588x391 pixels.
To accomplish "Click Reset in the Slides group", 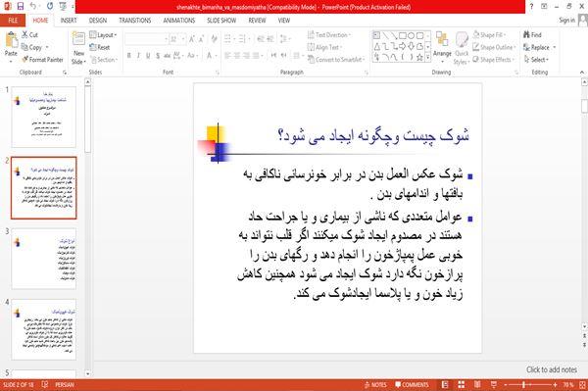I will point(100,47).
